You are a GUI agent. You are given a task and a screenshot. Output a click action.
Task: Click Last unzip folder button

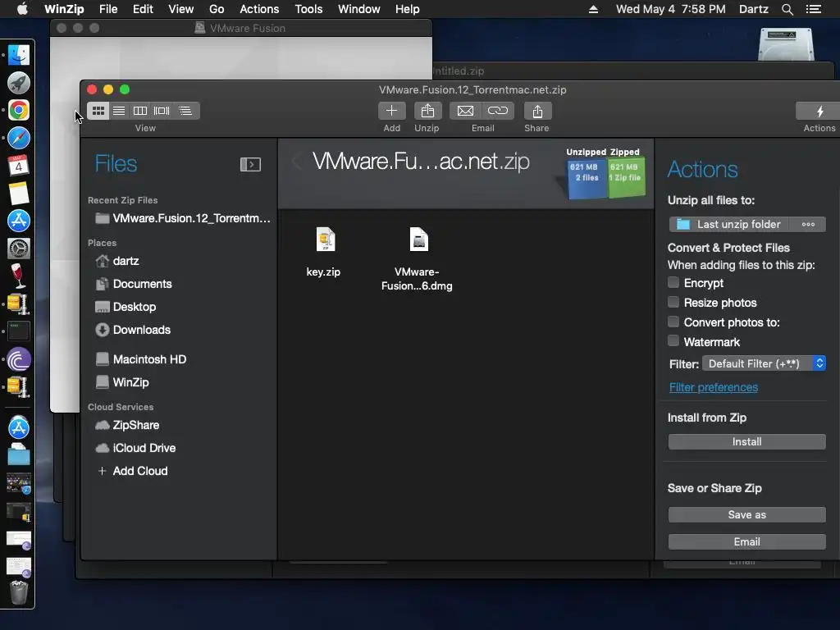728,225
